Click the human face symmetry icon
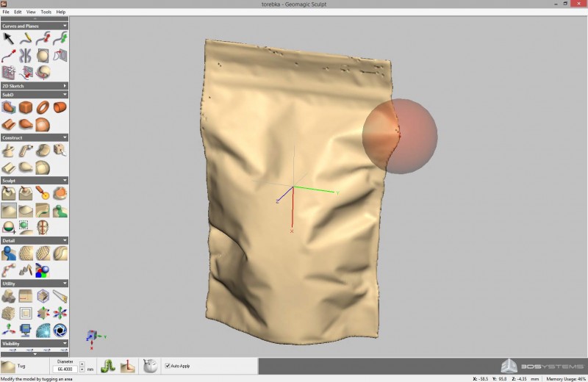Image resolution: width=588 pixels, height=382 pixels. point(43,228)
